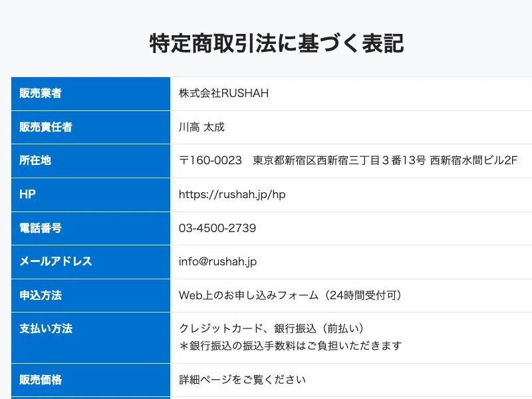Viewport: 532px width, 399px height.
Task: Click the Web上のお申し込みフォーム text
Action: [290, 295]
